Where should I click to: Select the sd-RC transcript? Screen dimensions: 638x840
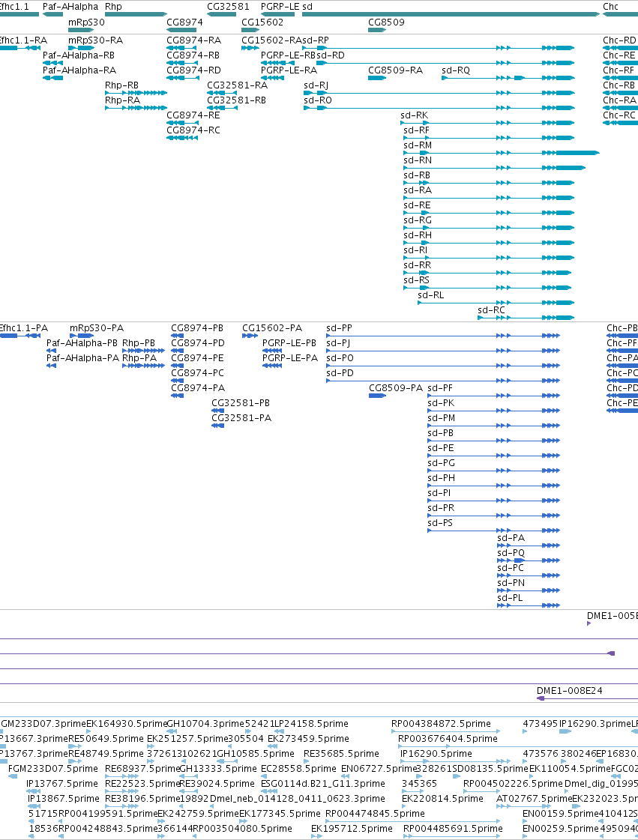click(526, 318)
